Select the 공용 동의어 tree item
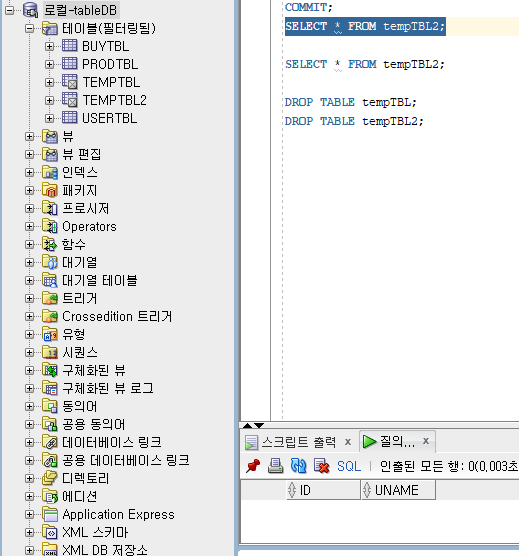 click(94, 424)
